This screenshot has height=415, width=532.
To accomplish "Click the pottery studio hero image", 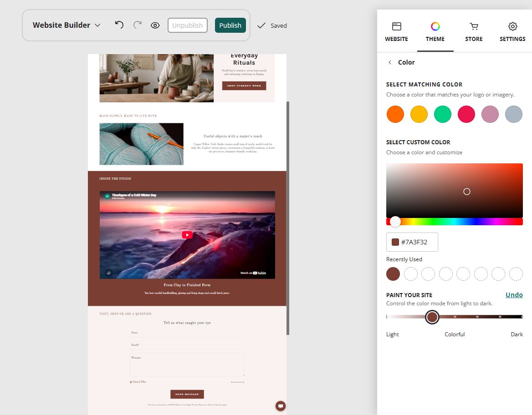I will (x=156, y=78).
